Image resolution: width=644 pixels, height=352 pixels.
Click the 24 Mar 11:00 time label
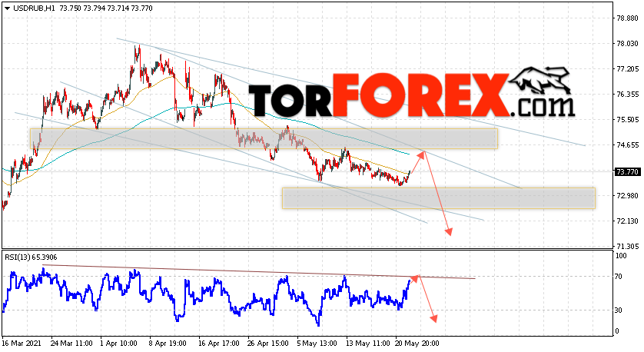pos(71,343)
